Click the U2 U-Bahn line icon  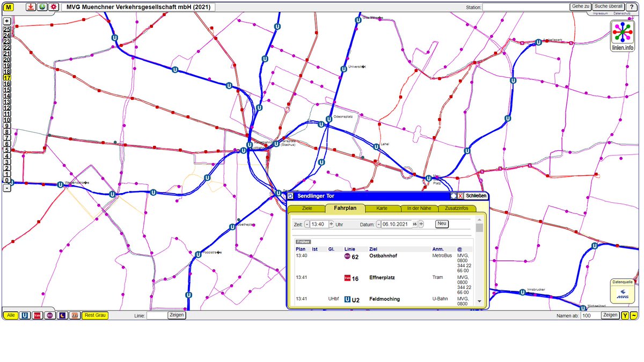click(347, 299)
